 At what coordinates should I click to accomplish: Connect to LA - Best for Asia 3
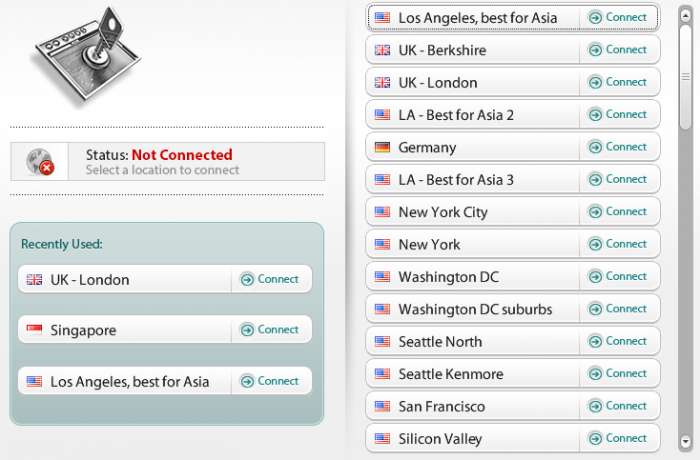pyautogui.click(x=618, y=179)
